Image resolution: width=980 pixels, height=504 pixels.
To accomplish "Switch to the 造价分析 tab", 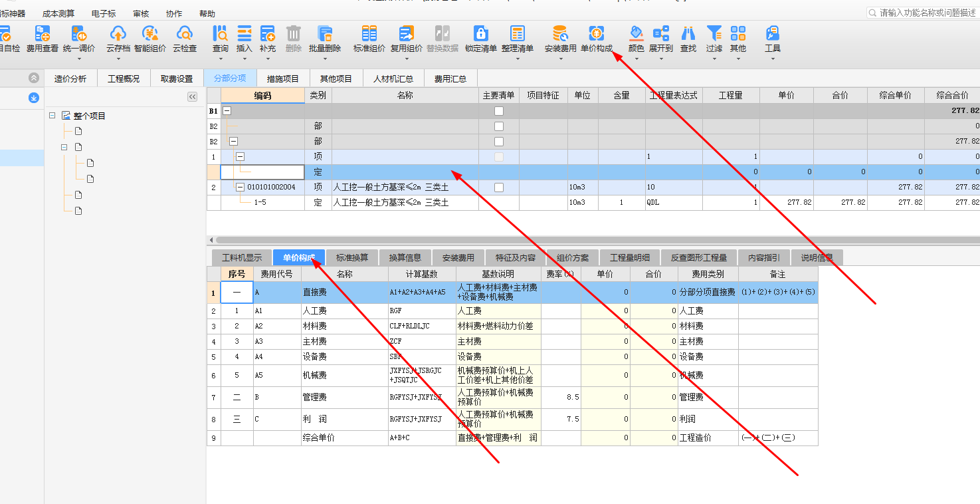I will (x=70, y=78).
